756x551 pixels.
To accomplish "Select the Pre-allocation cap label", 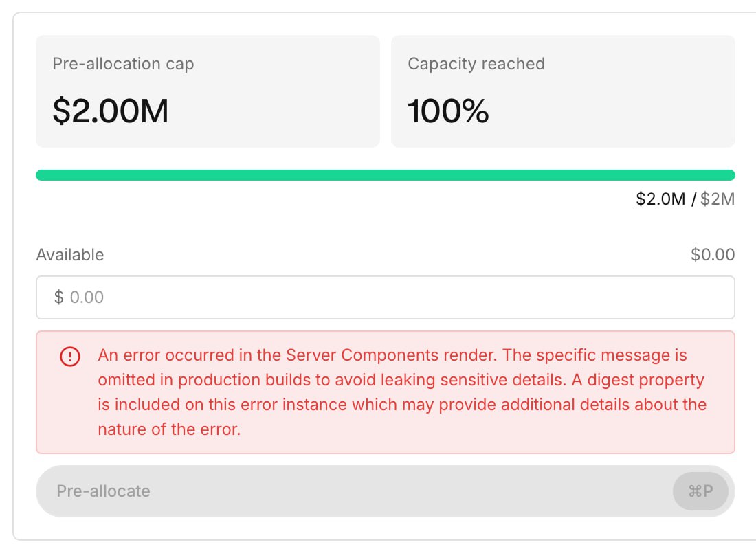I will pos(123,64).
